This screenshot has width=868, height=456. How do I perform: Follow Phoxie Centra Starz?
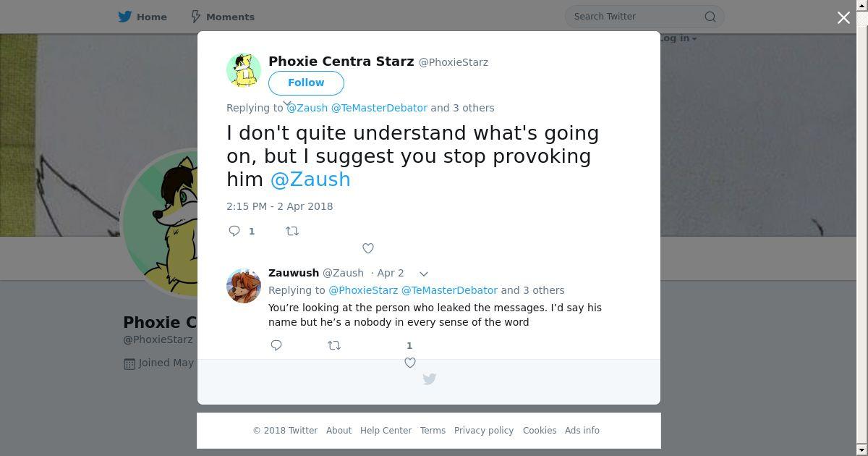coord(306,83)
